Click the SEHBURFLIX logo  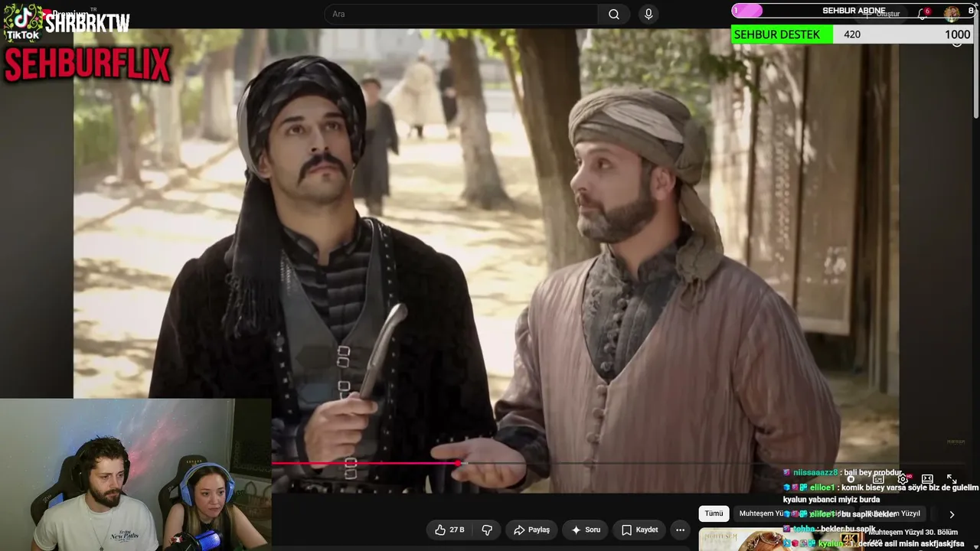[x=87, y=64]
